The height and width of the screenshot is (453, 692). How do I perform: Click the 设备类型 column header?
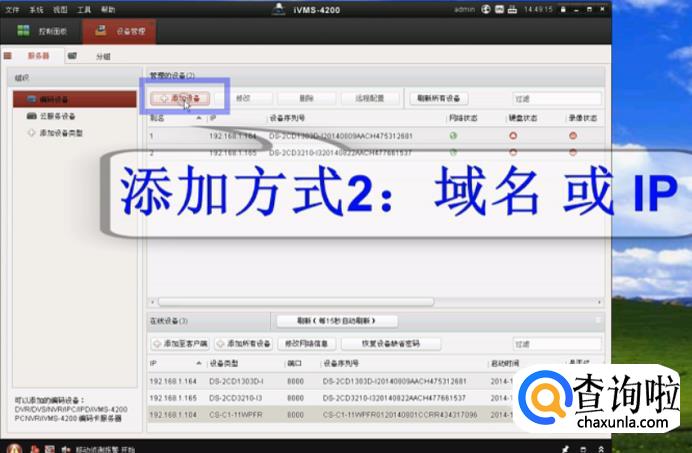224,363
